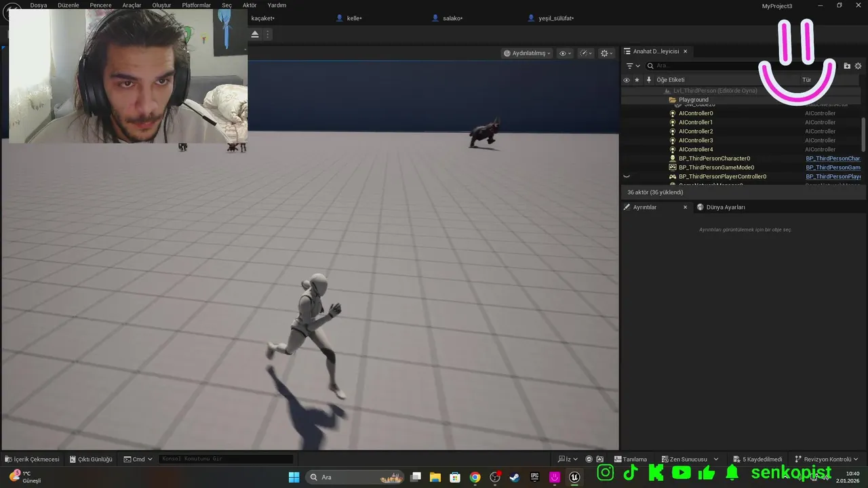Open the Revizyon Kontrolü dropdown
868x488 pixels.
(x=827, y=459)
